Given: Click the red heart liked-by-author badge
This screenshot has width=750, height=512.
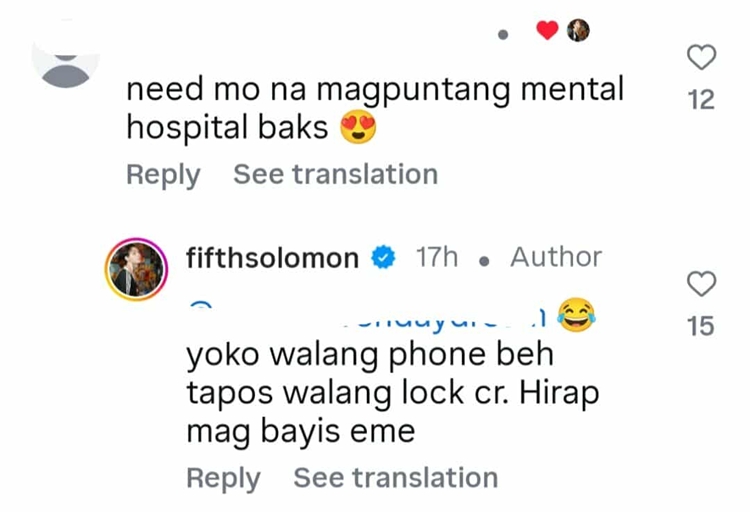Looking at the screenshot, I should coord(547,31).
